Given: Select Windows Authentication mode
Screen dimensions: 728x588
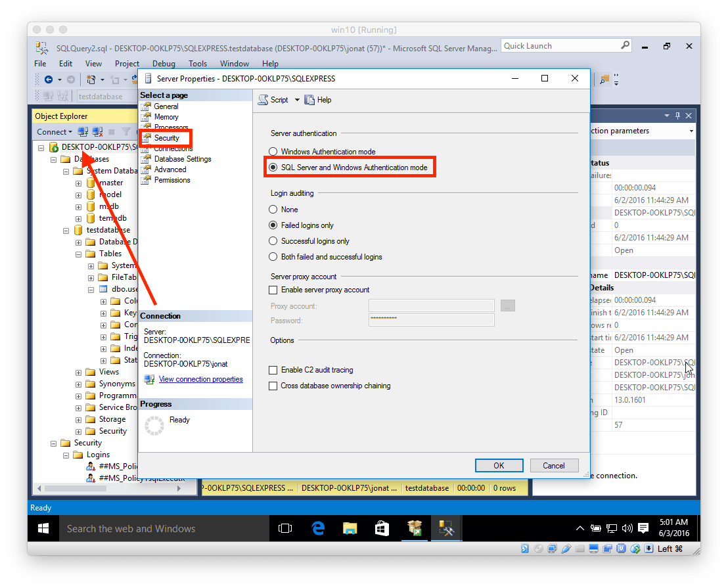Looking at the screenshot, I should pyautogui.click(x=273, y=151).
